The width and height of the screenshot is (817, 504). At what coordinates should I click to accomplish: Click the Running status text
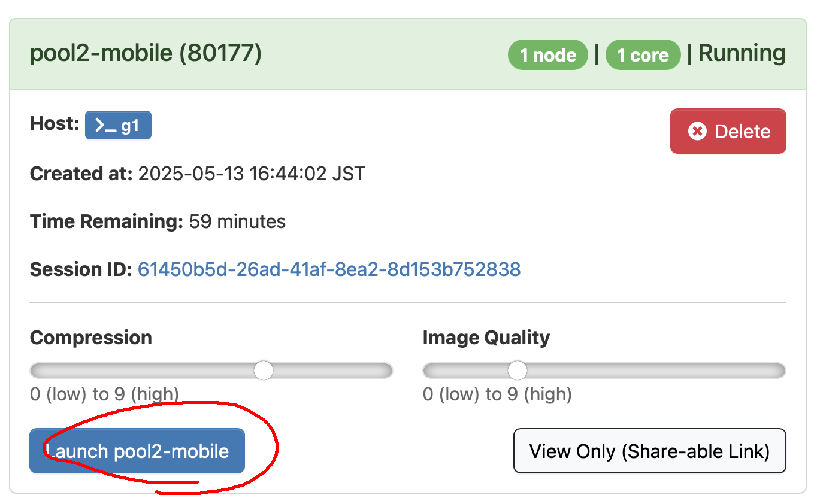[742, 54]
